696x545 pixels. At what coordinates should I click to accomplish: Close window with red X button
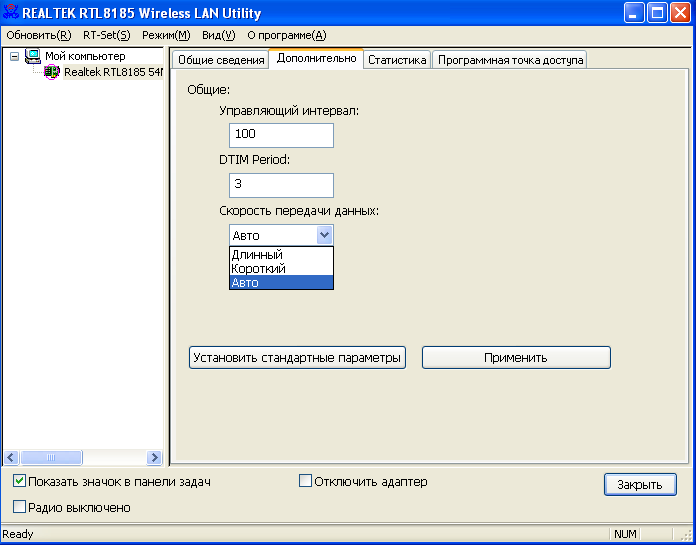[x=680, y=12]
